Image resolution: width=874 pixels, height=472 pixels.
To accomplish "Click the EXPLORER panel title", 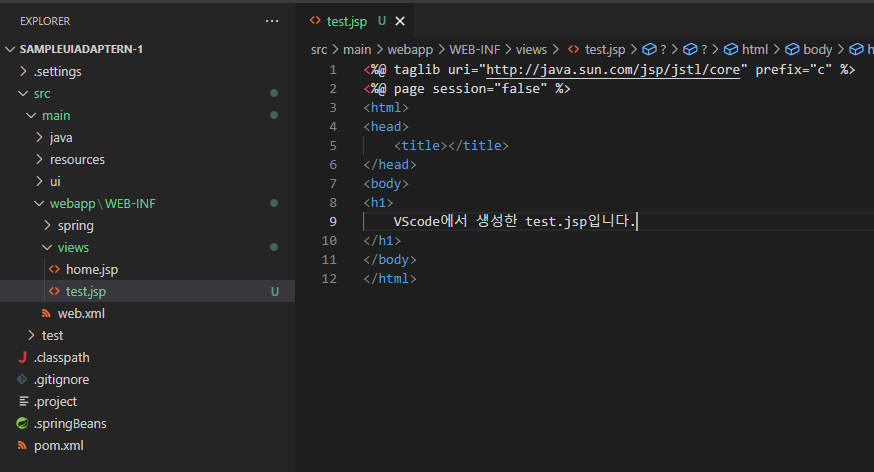I will pos(45,21).
